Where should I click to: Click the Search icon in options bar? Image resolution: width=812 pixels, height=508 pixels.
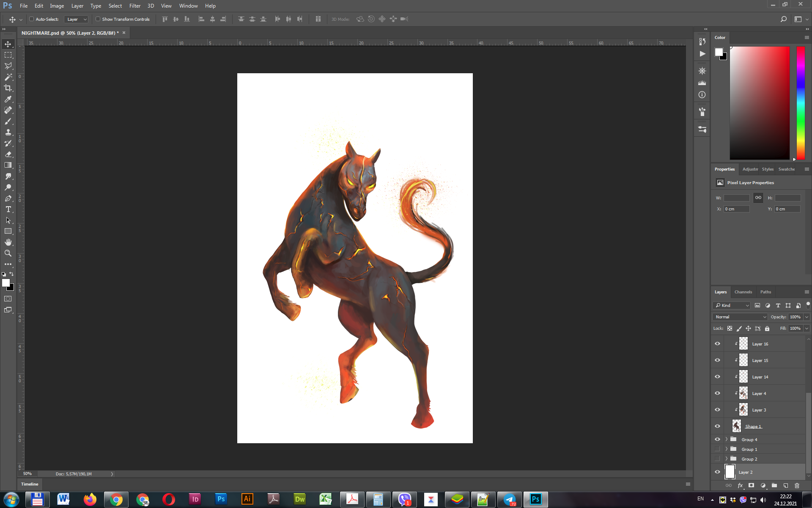tap(783, 19)
